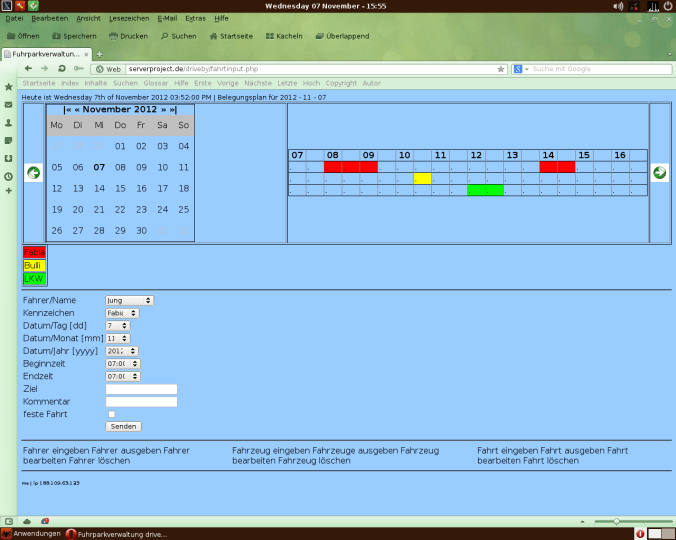Open the contacts panel in sidebar
The image size is (676, 540).
9,123
